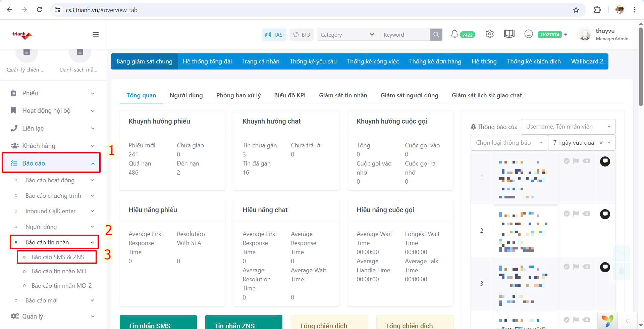Open the browser extensions icon
Screen dimensions: 644x329
(597, 10)
